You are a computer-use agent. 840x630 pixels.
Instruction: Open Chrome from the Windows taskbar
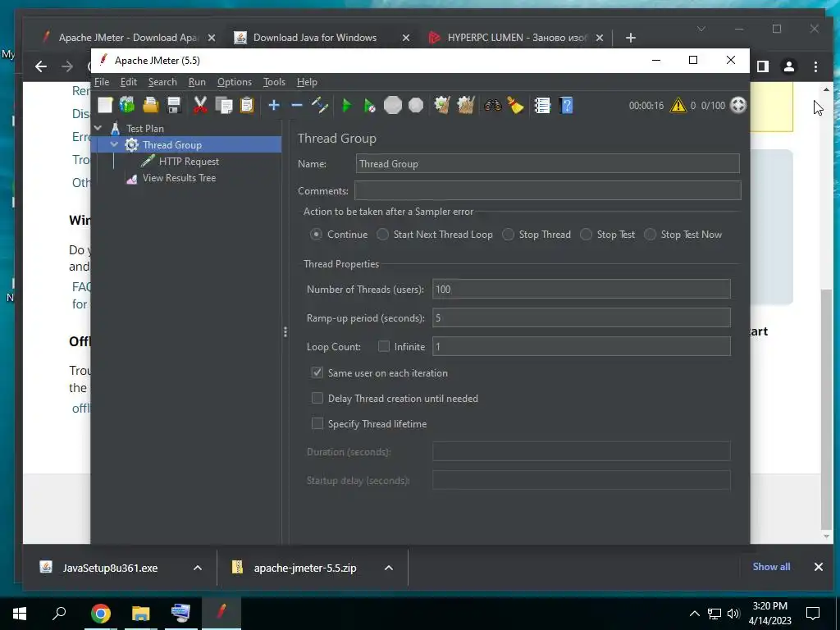(x=100, y=614)
